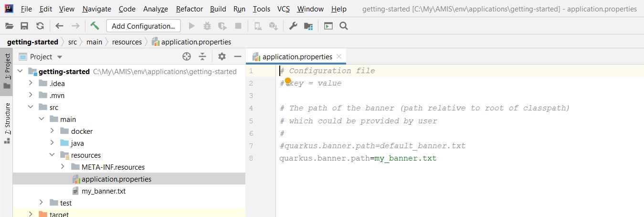This screenshot has height=217, width=644.
Task: Navigate back with the left arrow
Action: point(59,26)
